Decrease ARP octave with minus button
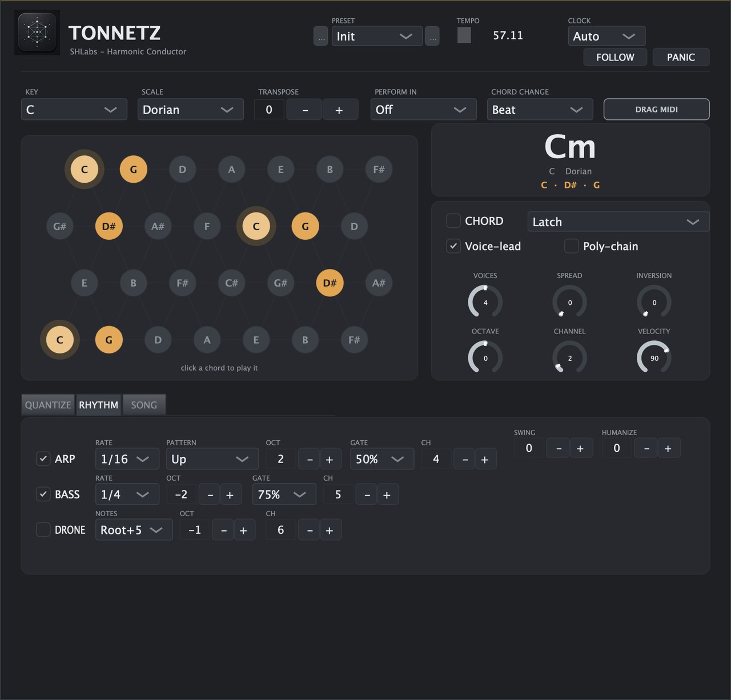731x700 pixels. click(x=310, y=459)
